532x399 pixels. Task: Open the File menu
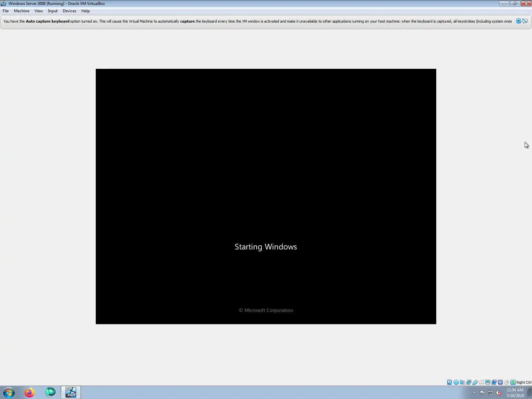click(x=6, y=11)
